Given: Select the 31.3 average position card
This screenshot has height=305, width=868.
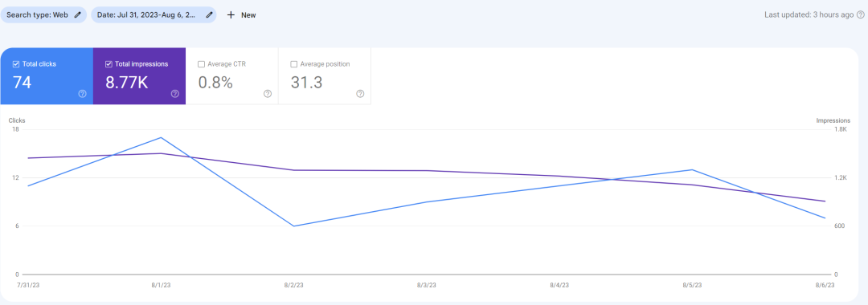Looking at the screenshot, I should [x=325, y=75].
